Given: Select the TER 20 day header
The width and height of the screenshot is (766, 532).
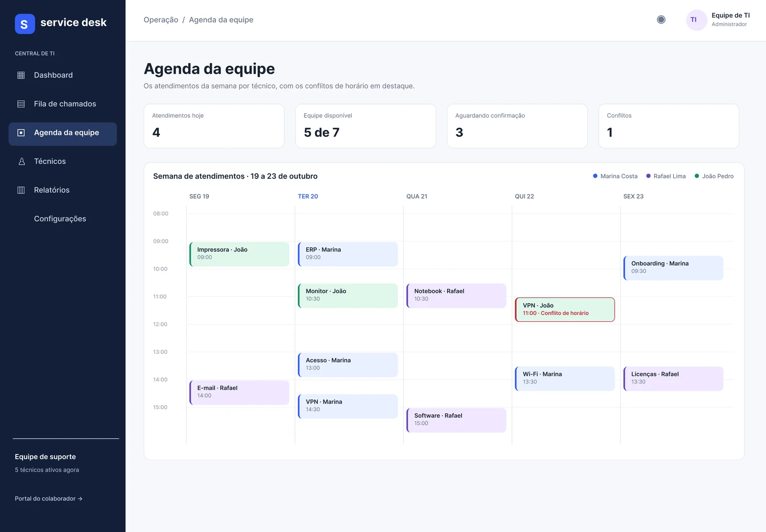Looking at the screenshot, I should [308, 196].
